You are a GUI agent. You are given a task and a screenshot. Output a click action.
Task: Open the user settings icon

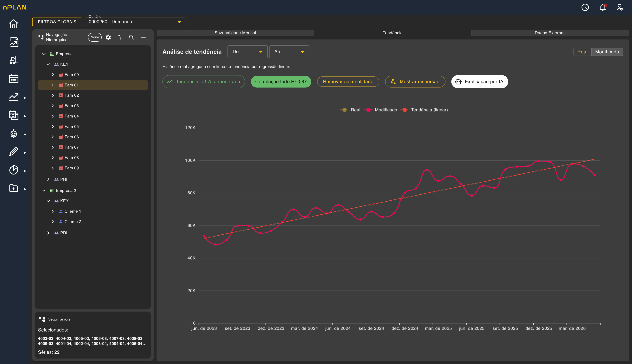click(x=620, y=7)
